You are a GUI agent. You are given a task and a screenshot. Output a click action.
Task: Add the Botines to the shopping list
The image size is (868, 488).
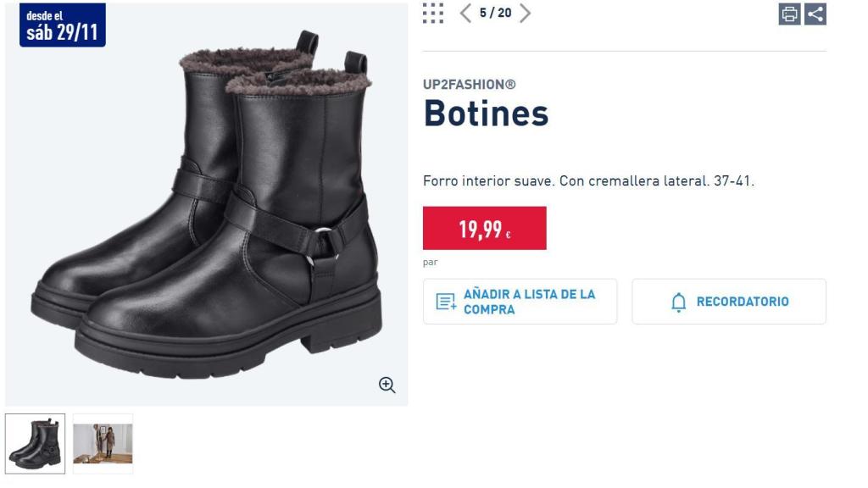coord(520,301)
